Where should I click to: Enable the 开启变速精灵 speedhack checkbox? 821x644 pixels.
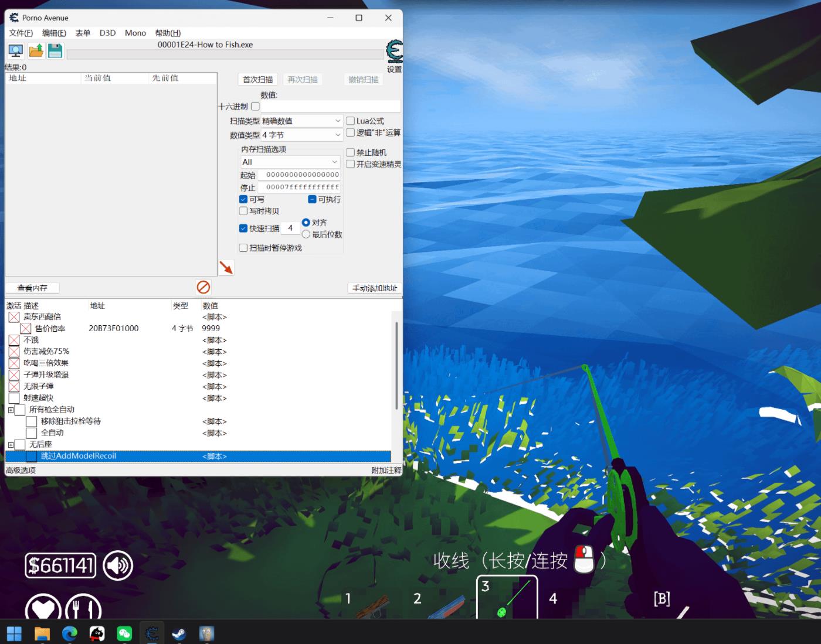(350, 164)
